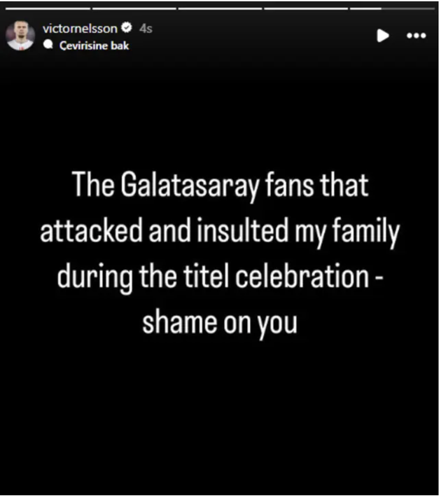The height and width of the screenshot is (500, 448).
Task: Open victornelsson's profile picture
Action: 20,36
